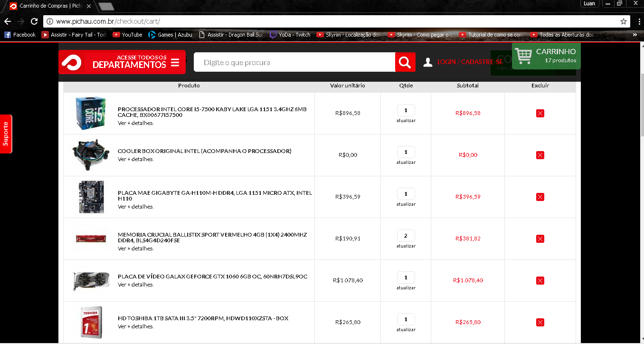The width and height of the screenshot is (644, 344).
Task: Click the LOGIN / CADASTRE-SE link
Action: pos(470,62)
